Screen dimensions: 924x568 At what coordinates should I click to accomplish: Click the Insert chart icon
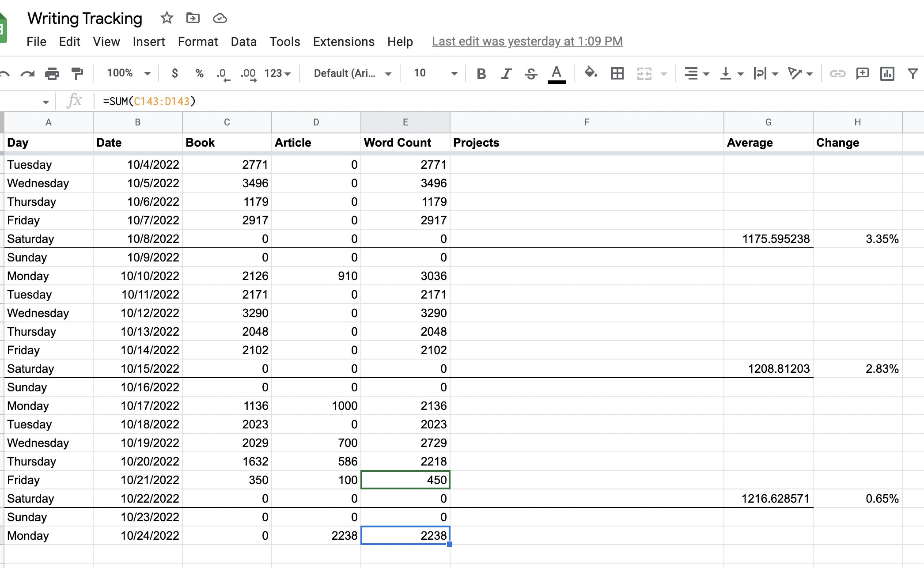(x=887, y=73)
